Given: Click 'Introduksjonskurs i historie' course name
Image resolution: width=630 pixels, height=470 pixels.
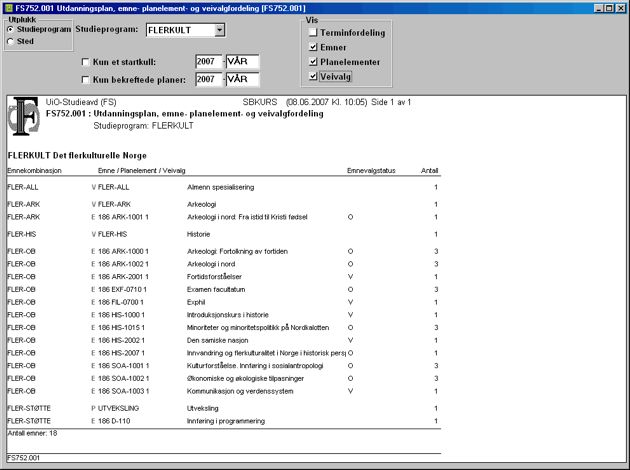Looking at the screenshot, I should coord(227,315).
